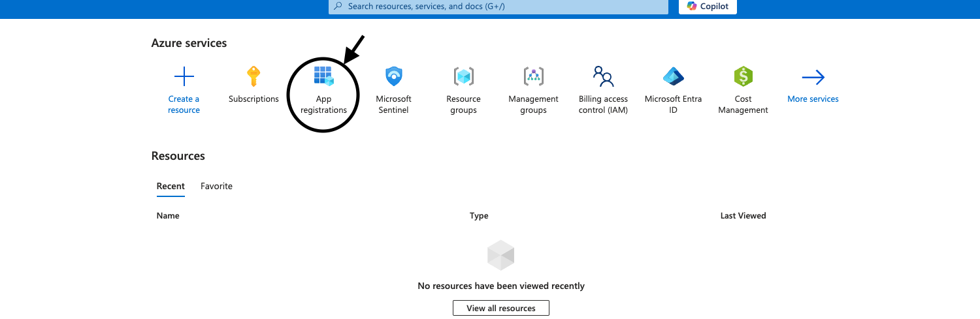Click the Microsoft Entra ID label text
This screenshot has width=980, height=319.
673,104
